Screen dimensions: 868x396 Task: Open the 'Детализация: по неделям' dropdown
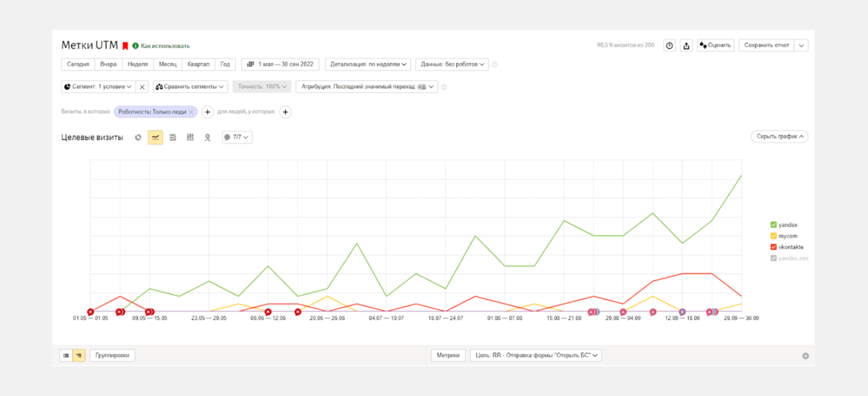pos(368,64)
